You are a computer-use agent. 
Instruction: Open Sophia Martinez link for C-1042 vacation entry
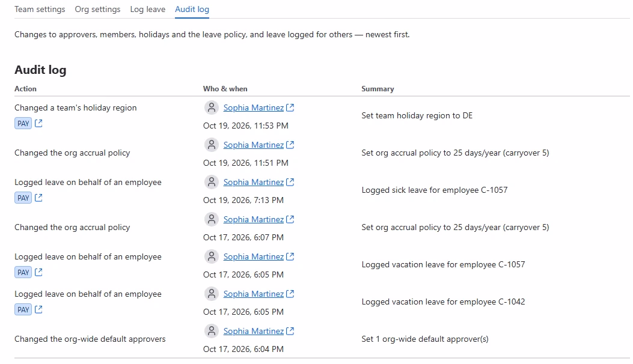point(253,294)
